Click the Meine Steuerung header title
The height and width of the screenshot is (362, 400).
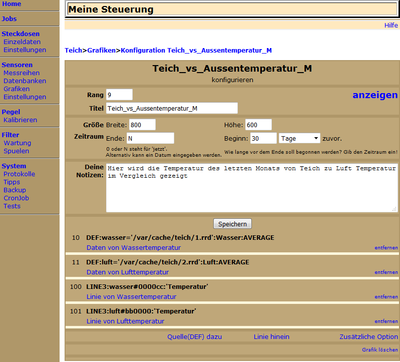click(111, 9)
